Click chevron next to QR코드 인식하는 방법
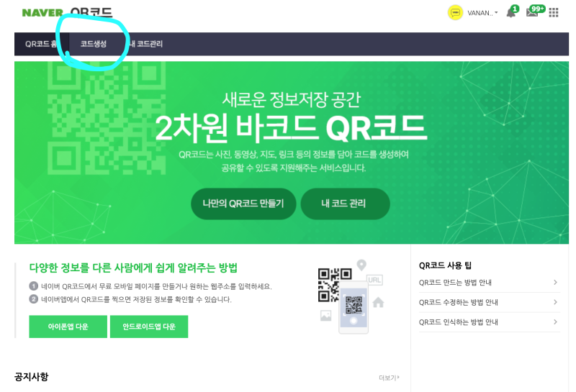 point(555,322)
